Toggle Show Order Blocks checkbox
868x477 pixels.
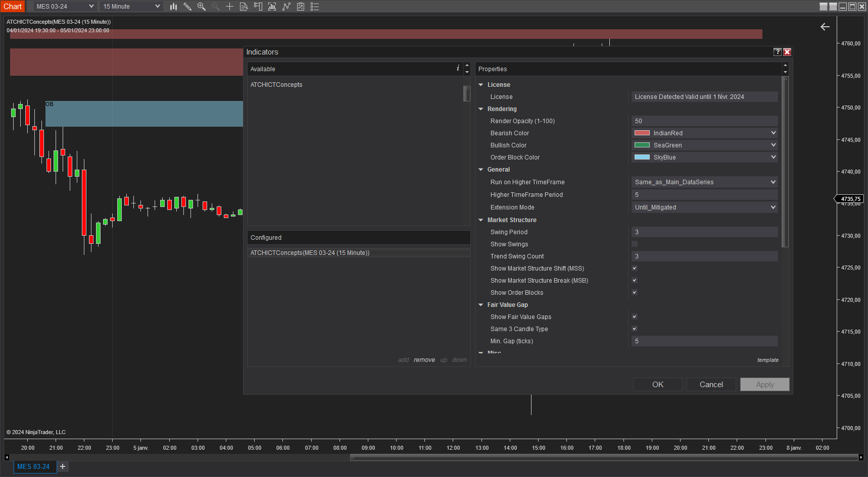tap(635, 293)
